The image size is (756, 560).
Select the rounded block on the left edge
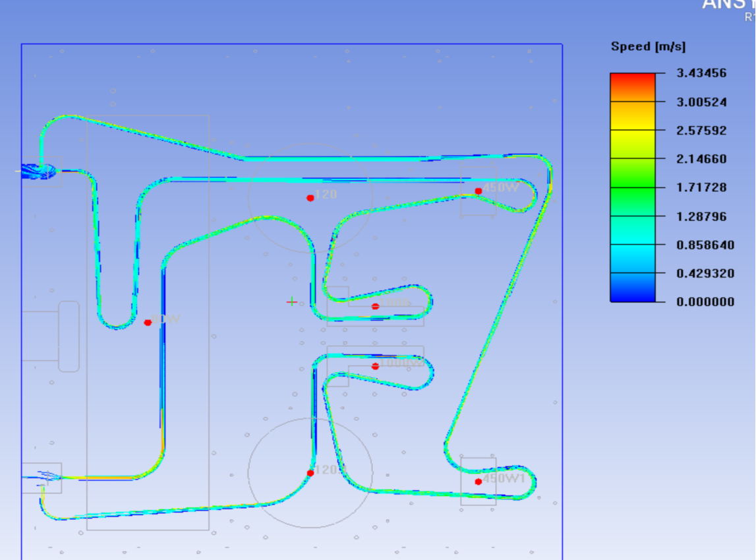(x=68, y=336)
